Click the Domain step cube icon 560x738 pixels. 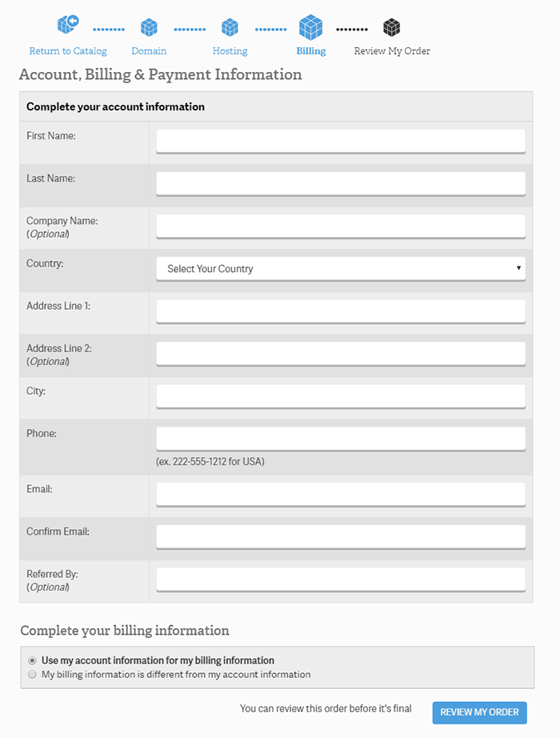pos(149,28)
